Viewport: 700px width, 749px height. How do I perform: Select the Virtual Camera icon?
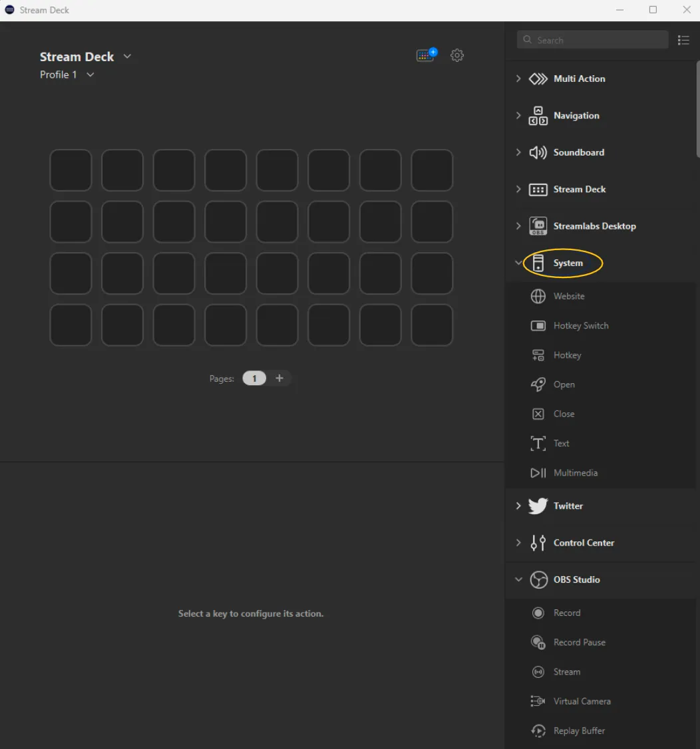point(538,701)
